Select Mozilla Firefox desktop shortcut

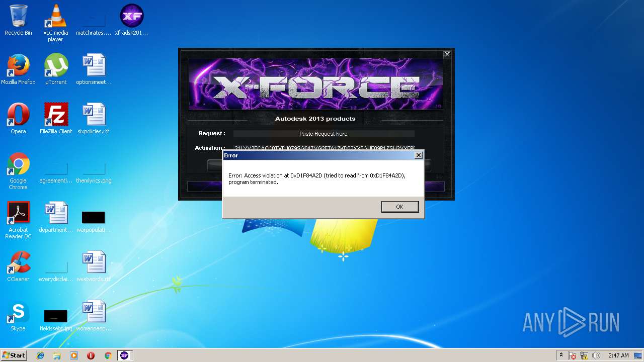[x=18, y=70]
